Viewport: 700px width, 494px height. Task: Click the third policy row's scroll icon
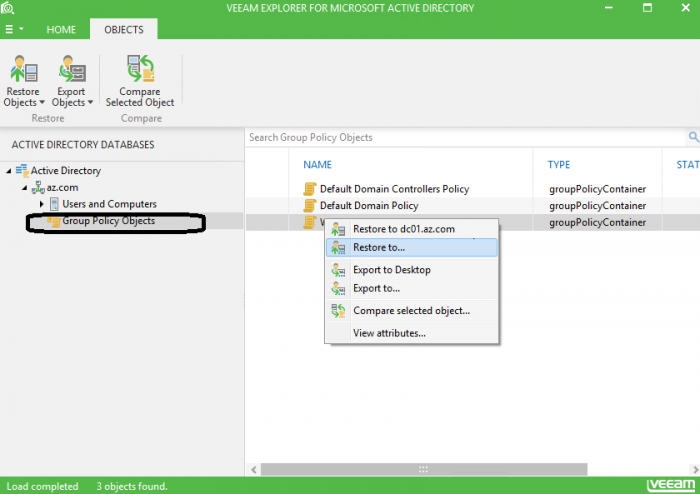pos(309,222)
